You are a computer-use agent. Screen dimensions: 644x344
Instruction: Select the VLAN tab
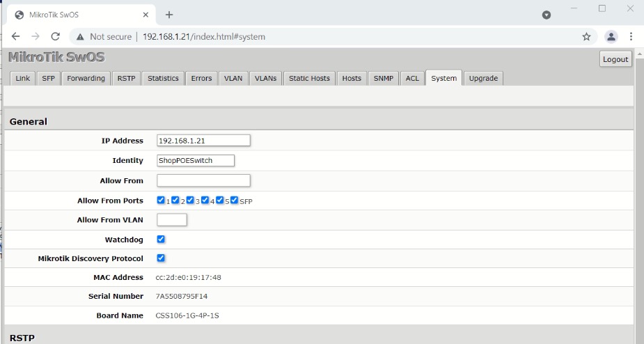(233, 78)
